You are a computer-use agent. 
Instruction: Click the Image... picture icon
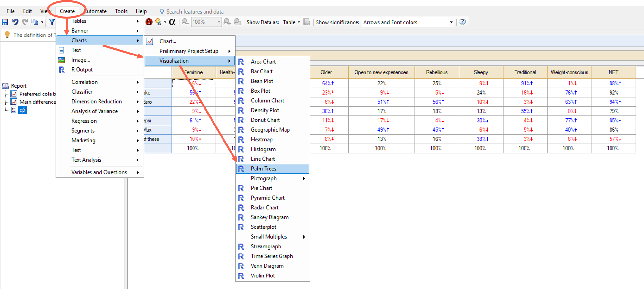[62, 60]
